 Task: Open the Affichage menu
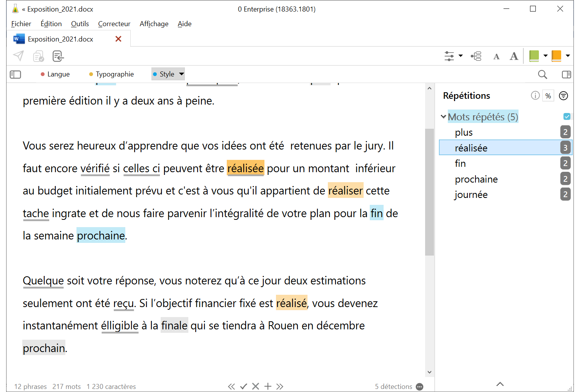click(154, 24)
